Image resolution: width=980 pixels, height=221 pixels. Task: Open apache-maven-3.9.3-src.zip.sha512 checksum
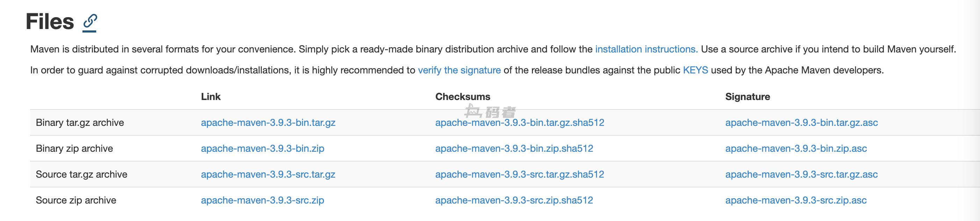pyautogui.click(x=514, y=200)
